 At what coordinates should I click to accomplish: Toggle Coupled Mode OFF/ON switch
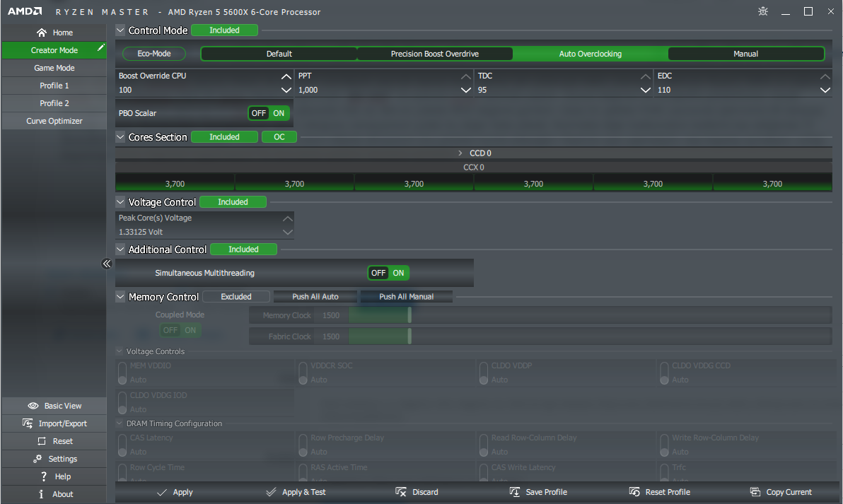tap(180, 330)
